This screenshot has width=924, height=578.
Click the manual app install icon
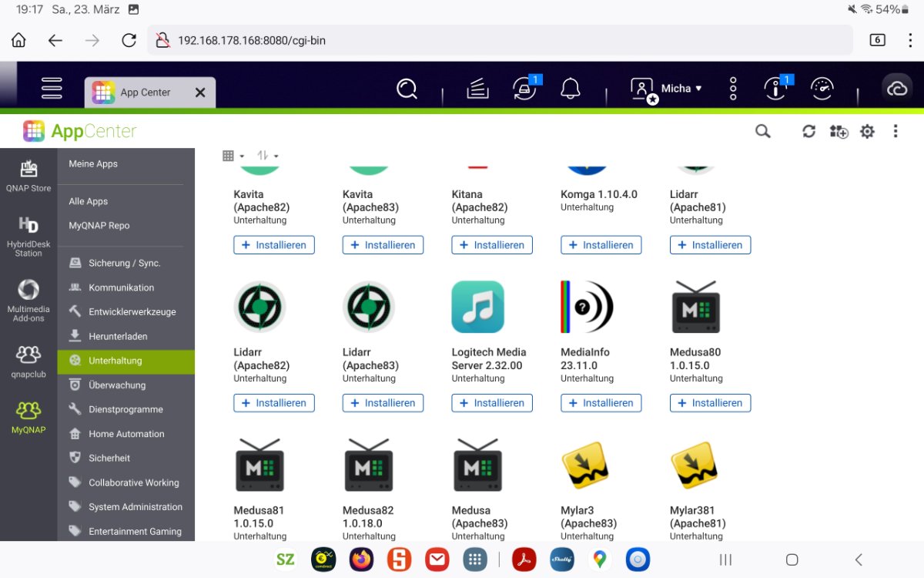(839, 132)
